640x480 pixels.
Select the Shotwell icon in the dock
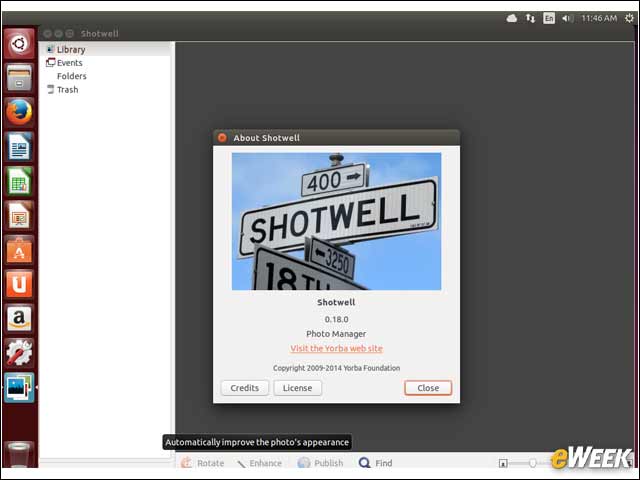(x=19, y=387)
